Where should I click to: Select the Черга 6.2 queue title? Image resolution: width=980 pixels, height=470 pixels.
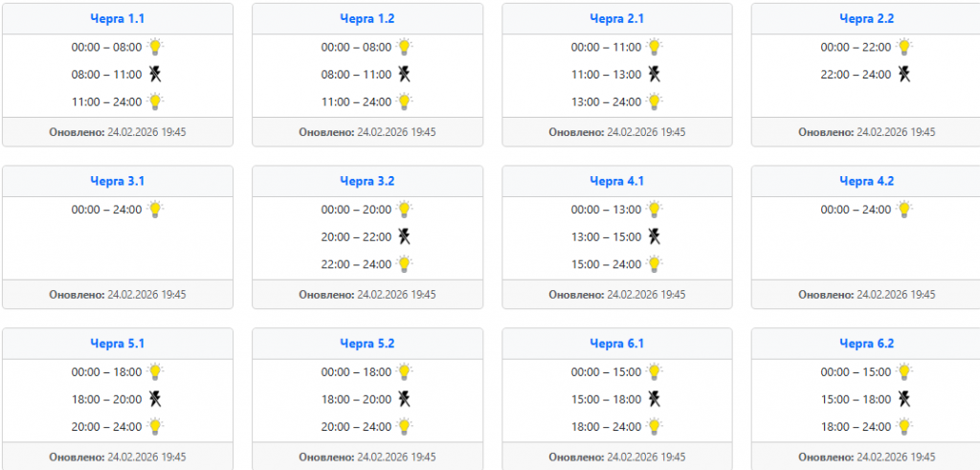tap(866, 344)
